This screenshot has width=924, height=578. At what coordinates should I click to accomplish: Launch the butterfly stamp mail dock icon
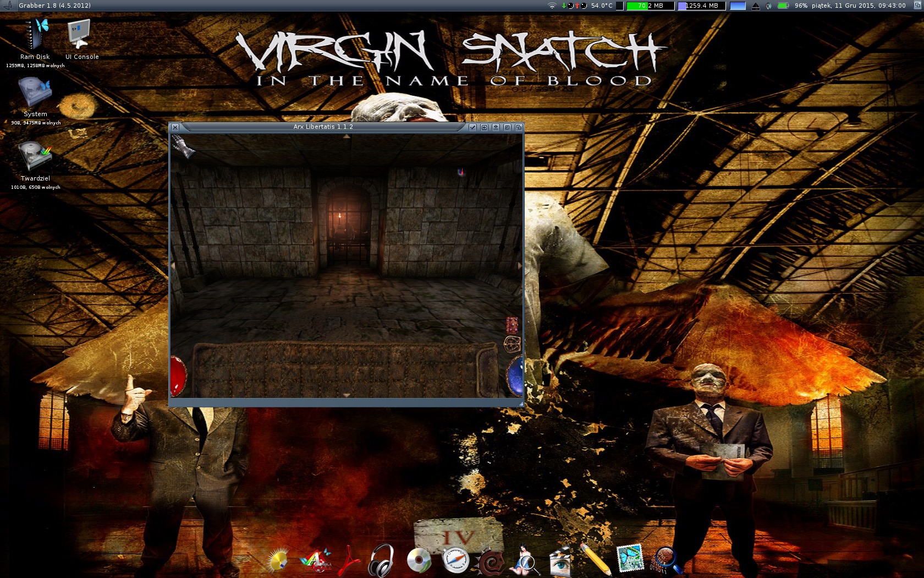coord(630,558)
